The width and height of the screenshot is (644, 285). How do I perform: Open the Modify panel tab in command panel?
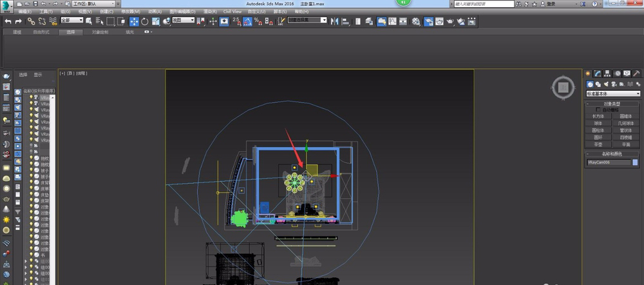click(x=598, y=74)
